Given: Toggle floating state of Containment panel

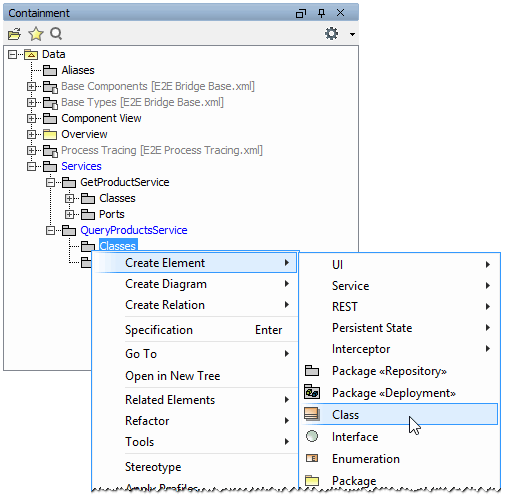Looking at the screenshot, I should pyautogui.click(x=301, y=13).
